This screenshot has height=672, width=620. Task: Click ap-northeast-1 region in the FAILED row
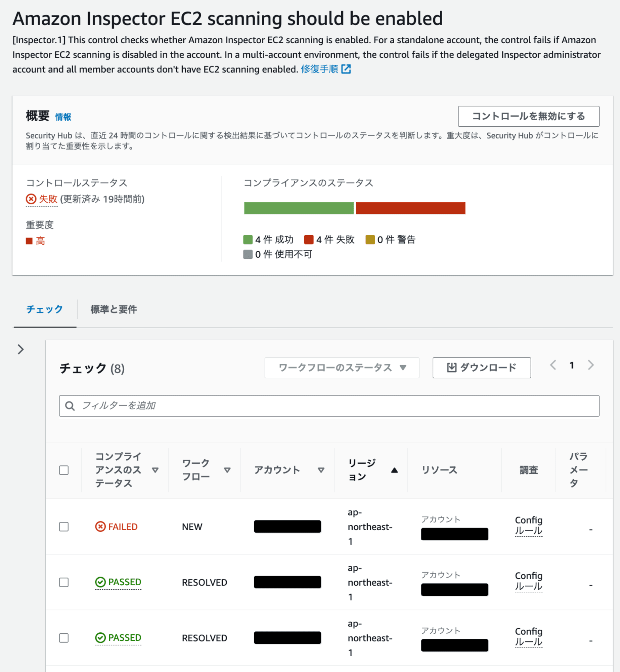370,527
